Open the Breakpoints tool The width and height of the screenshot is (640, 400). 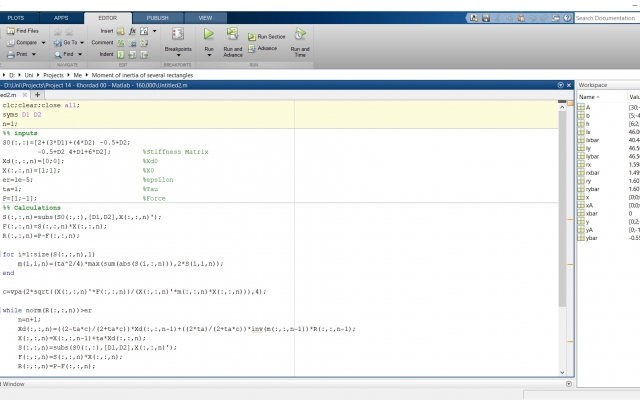[178, 34]
